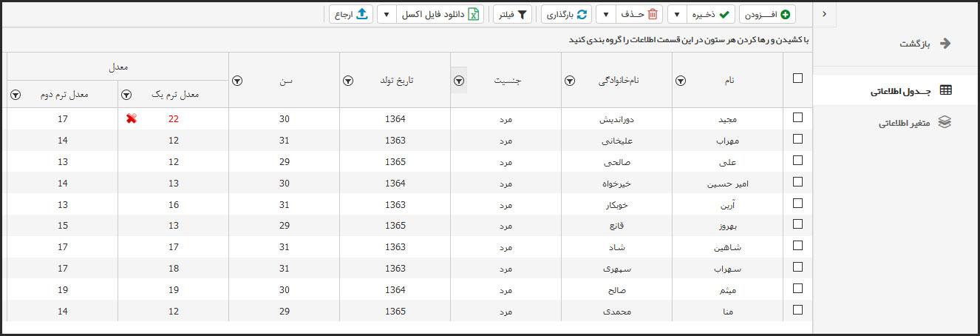Check the row checkbox for علی
The image size is (980, 336).
pos(797,160)
